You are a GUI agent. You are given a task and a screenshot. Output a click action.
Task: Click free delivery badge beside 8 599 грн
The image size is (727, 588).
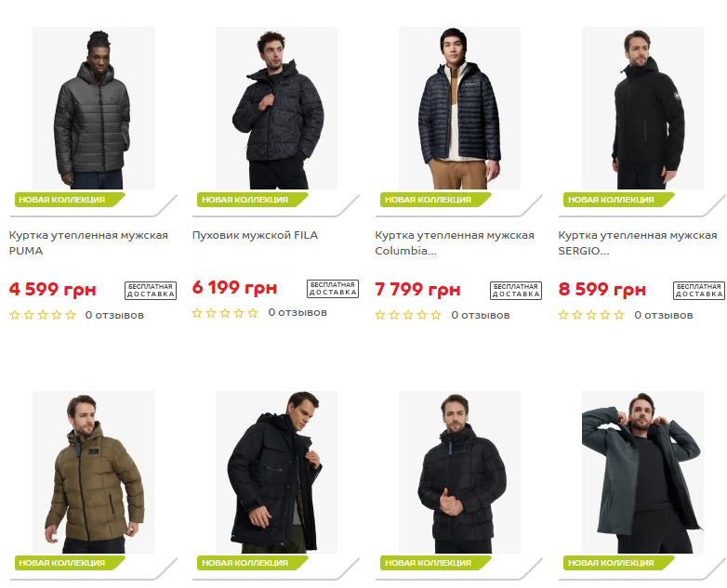[x=699, y=291]
